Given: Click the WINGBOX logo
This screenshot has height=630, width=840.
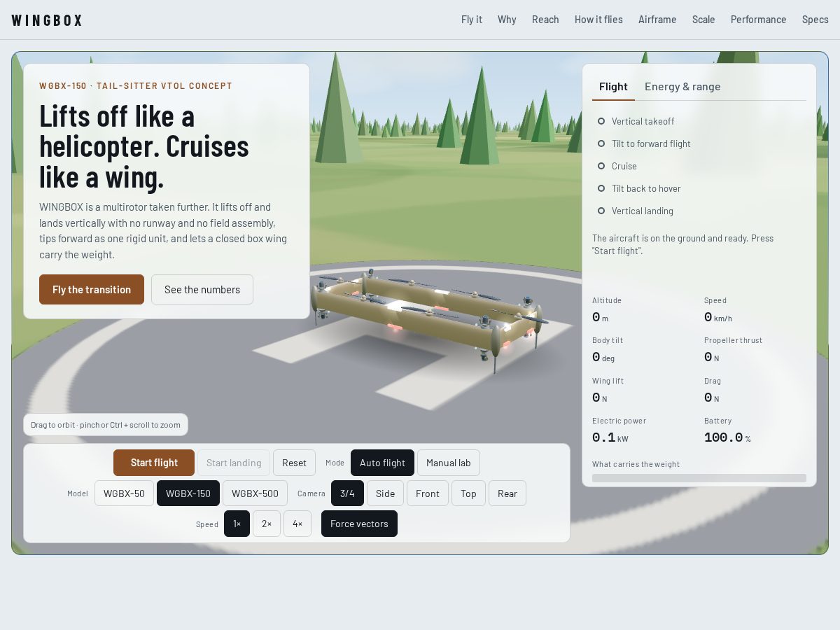Looking at the screenshot, I should (x=47, y=20).
